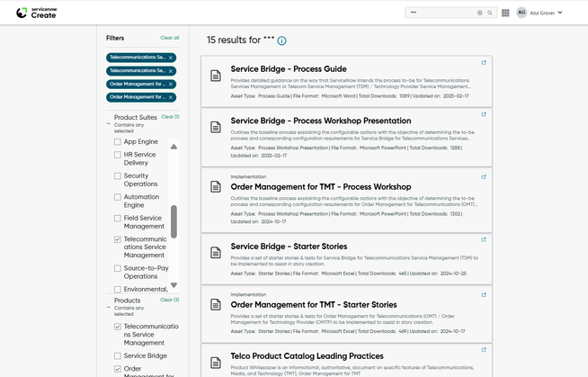Click document icon of Process Workshop Presentation card

point(216,127)
